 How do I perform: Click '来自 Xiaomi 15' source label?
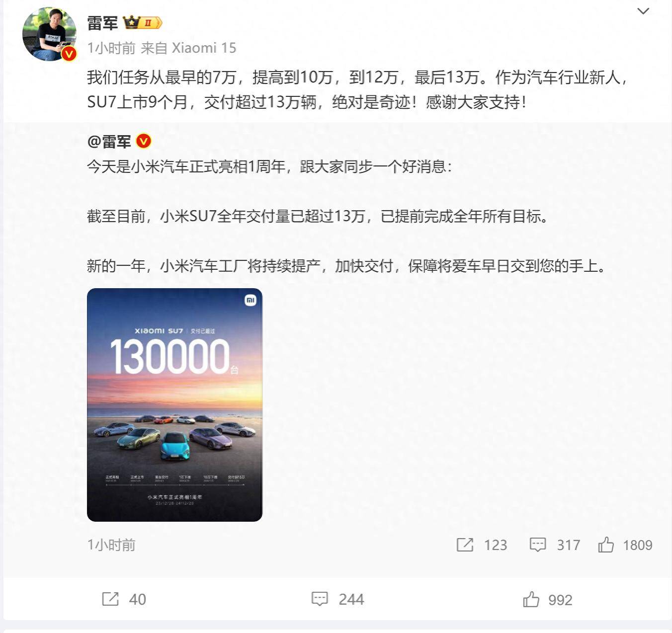pyautogui.click(x=188, y=48)
